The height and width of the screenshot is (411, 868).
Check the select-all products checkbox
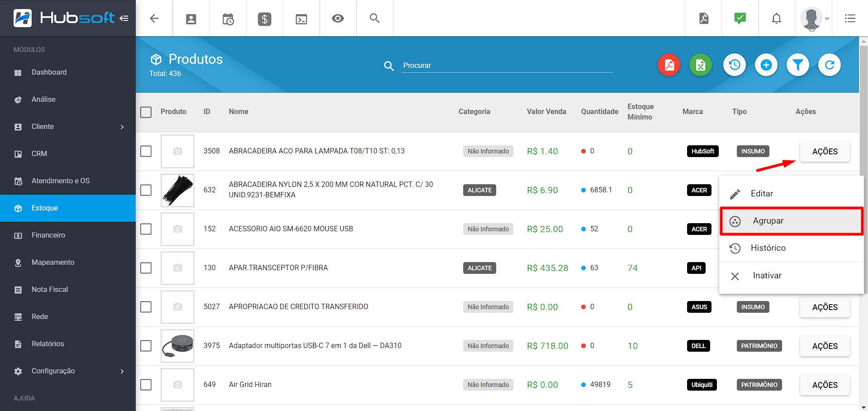click(146, 112)
